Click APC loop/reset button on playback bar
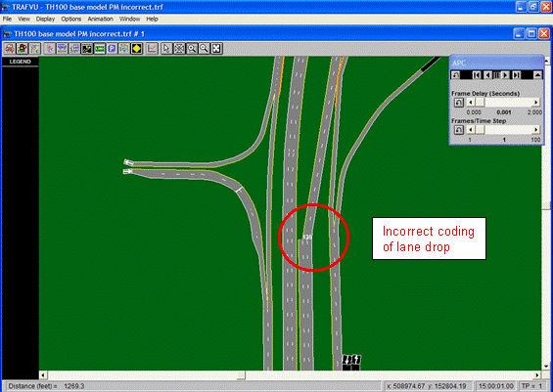 tap(456, 75)
